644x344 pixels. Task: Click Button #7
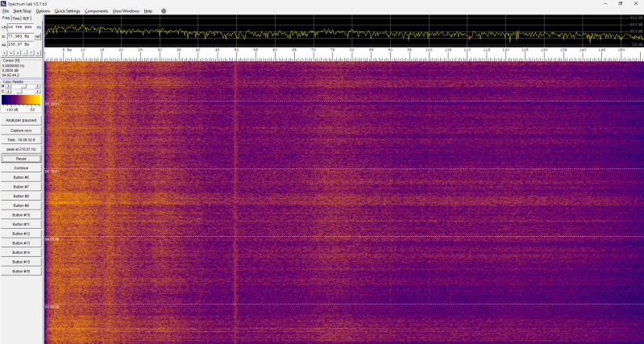[x=21, y=187]
